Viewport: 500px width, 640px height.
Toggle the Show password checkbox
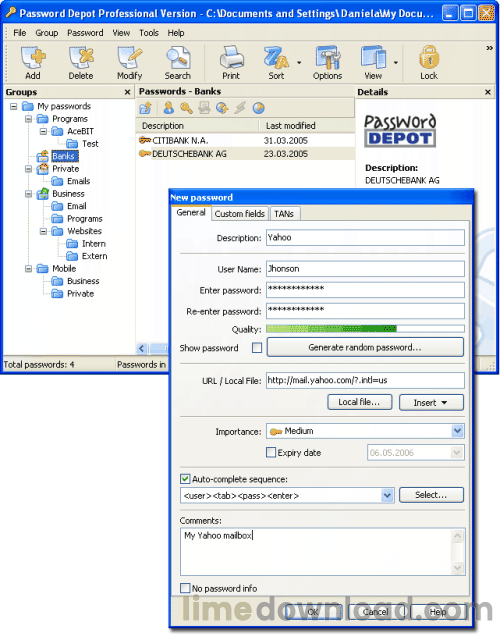click(257, 348)
